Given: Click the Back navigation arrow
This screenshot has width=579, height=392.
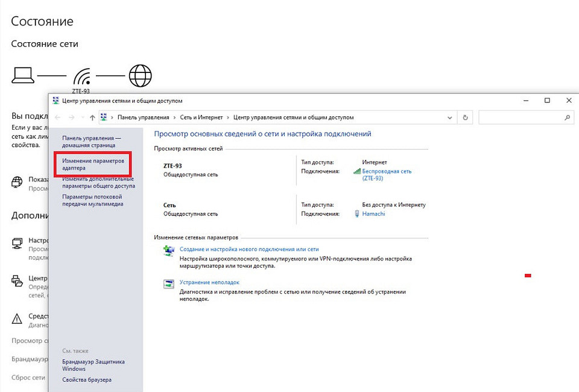Looking at the screenshot, I should (x=57, y=118).
